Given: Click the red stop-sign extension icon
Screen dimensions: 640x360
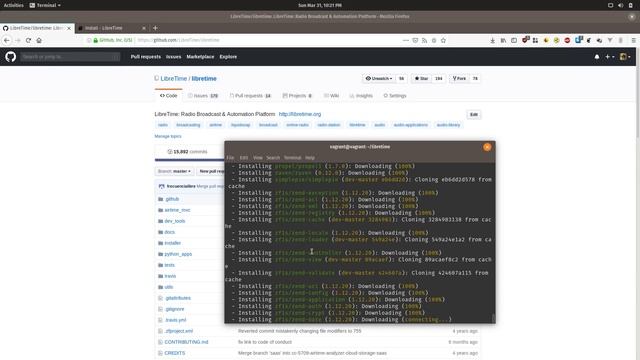Looking at the screenshot, I should [567, 40].
